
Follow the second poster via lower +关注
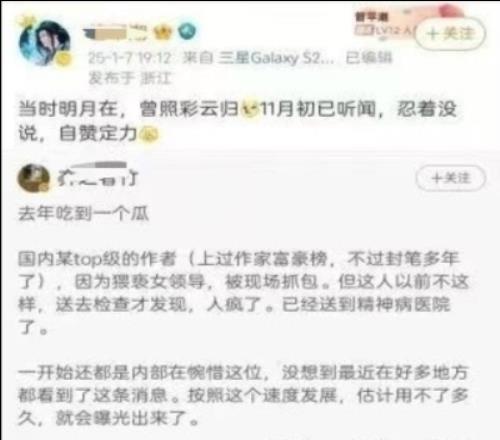[450, 178]
